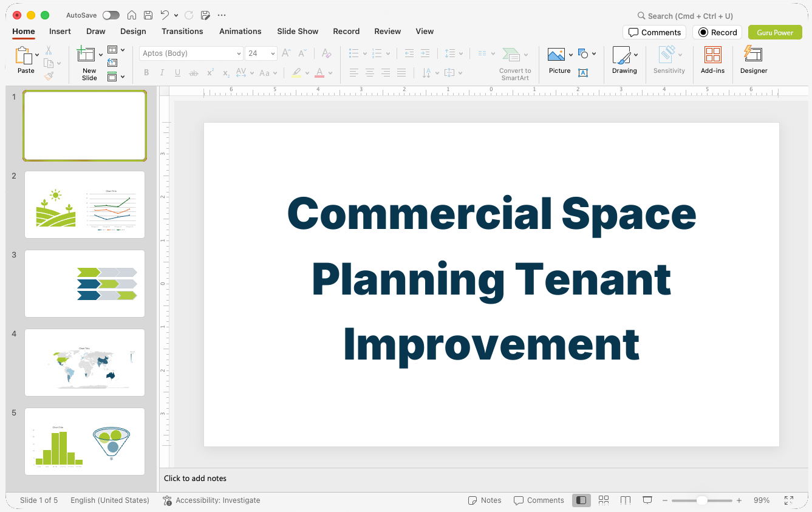This screenshot has width=812, height=512.
Task: Switch to the Transitions tab
Action: [x=182, y=31]
